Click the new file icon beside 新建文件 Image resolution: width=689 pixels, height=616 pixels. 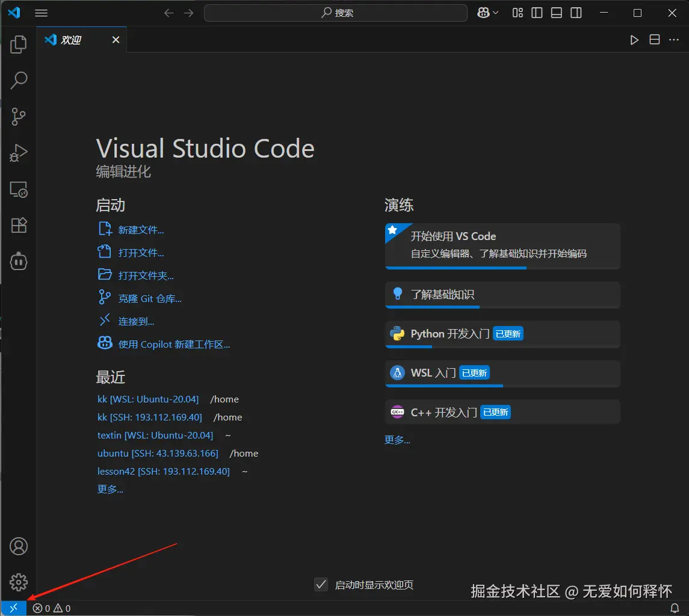105,229
